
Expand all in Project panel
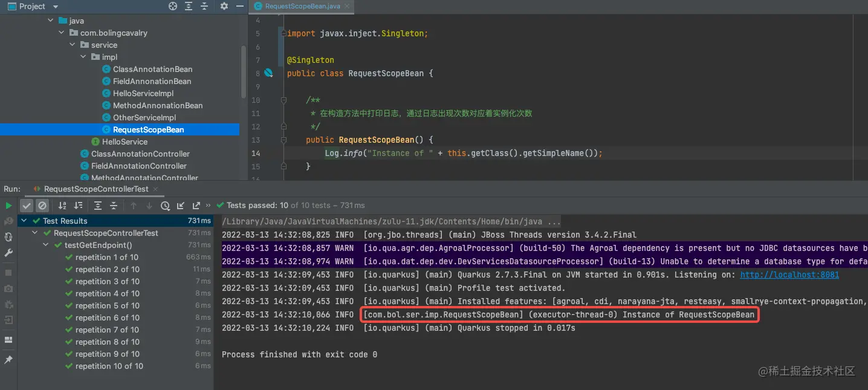click(x=189, y=6)
